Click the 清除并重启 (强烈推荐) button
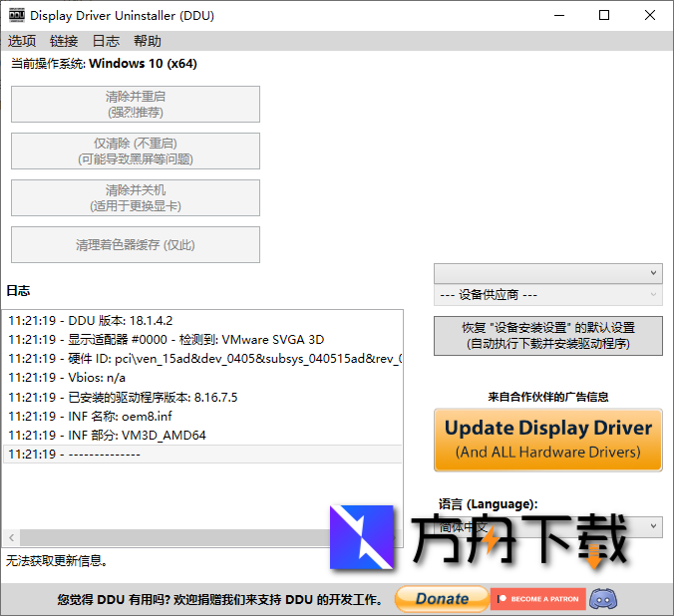 click(136, 104)
